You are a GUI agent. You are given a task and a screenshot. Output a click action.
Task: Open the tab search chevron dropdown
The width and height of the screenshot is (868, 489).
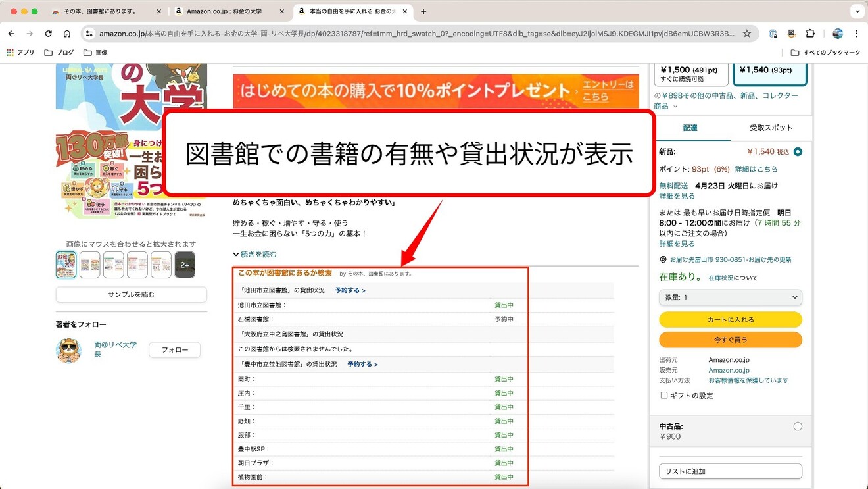pyautogui.click(x=857, y=11)
